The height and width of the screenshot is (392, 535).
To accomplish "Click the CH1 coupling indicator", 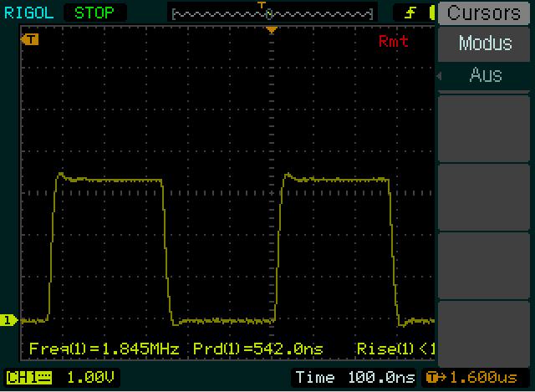I will 29,378.
